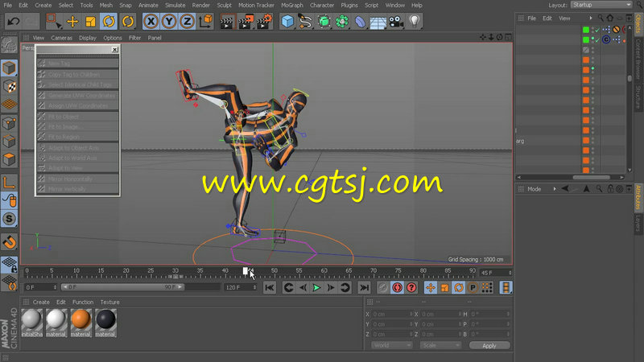
Task: Add a floor environment object
Action: 378,22
